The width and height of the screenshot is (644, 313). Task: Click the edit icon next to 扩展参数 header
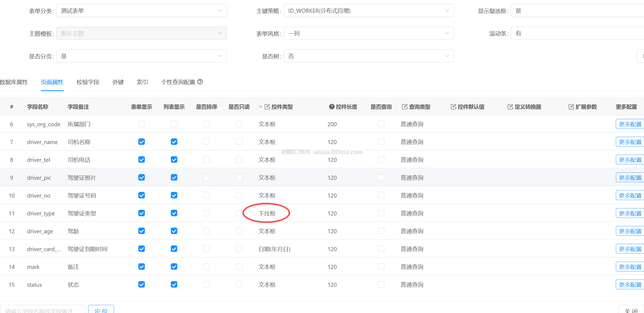(x=571, y=107)
